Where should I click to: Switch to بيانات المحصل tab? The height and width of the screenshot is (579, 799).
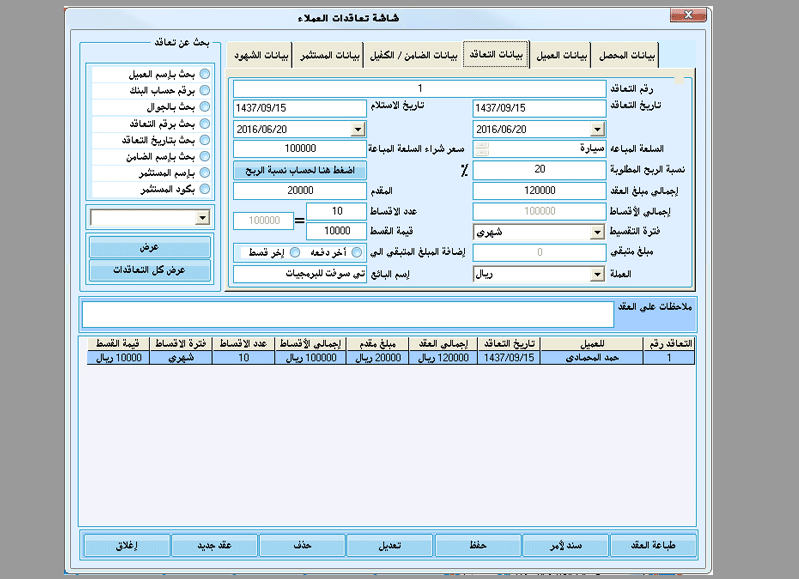(x=626, y=55)
